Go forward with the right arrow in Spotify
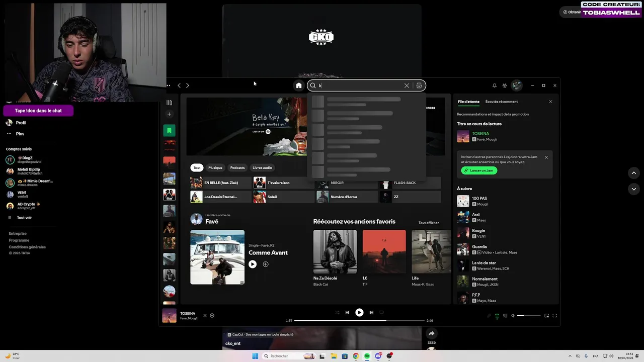The height and width of the screenshot is (362, 644). click(x=188, y=85)
